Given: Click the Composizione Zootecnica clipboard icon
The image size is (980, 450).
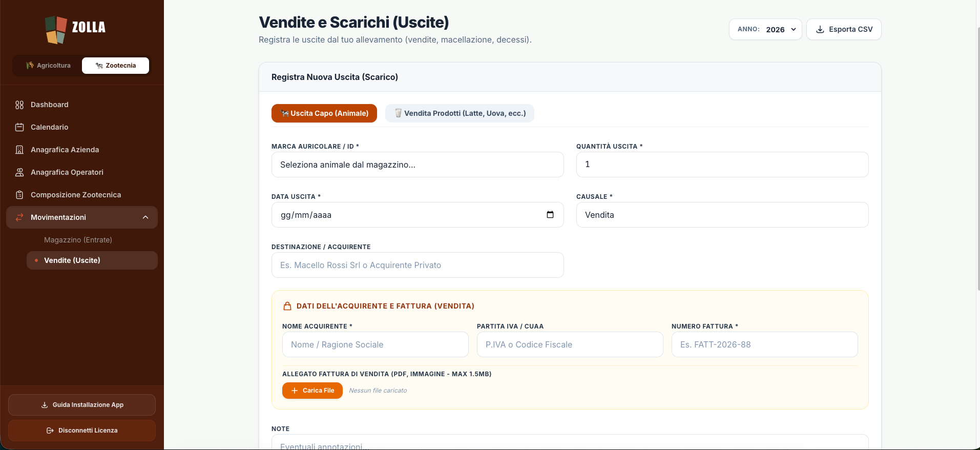Looking at the screenshot, I should point(19,195).
